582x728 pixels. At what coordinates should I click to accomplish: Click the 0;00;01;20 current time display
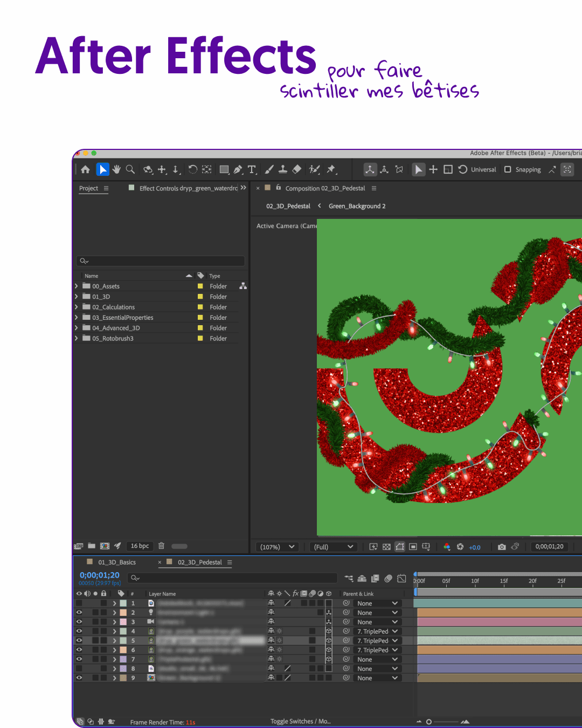click(100, 575)
